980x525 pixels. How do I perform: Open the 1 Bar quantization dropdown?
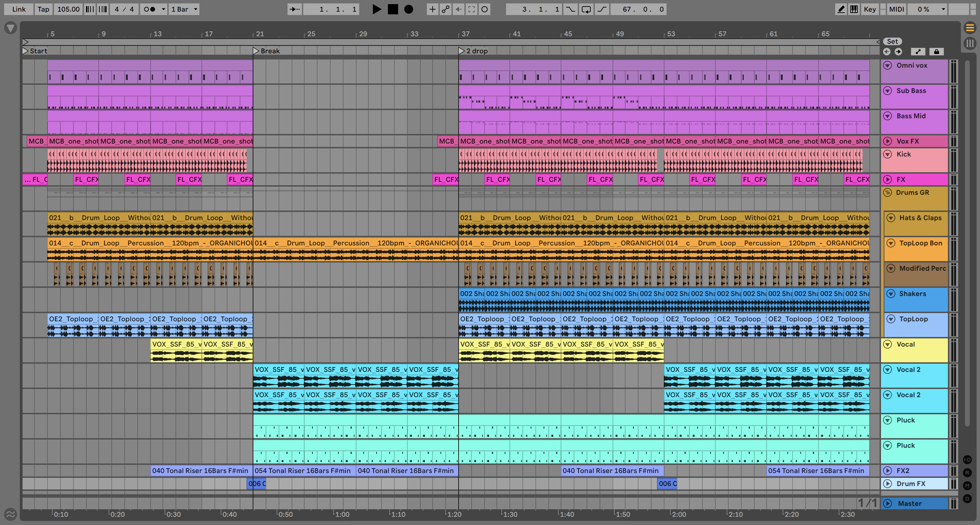coord(184,9)
